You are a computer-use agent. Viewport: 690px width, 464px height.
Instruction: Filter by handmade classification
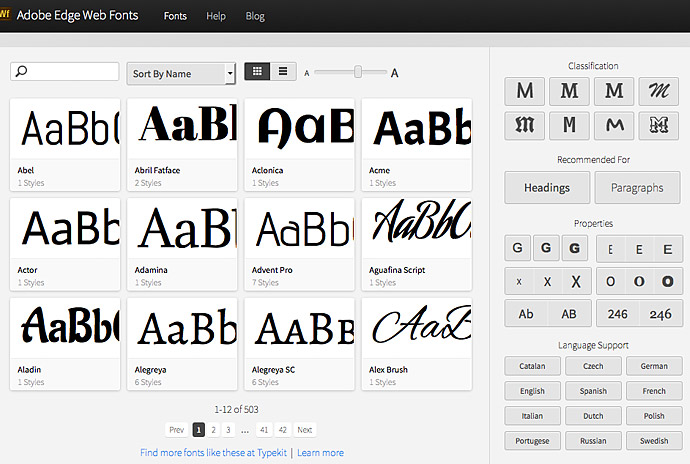point(614,125)
